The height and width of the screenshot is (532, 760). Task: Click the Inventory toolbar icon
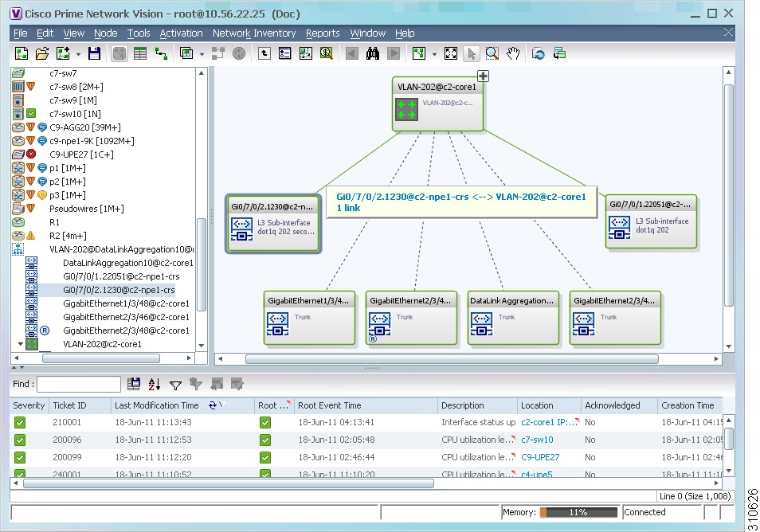click(x=285, y=53)
